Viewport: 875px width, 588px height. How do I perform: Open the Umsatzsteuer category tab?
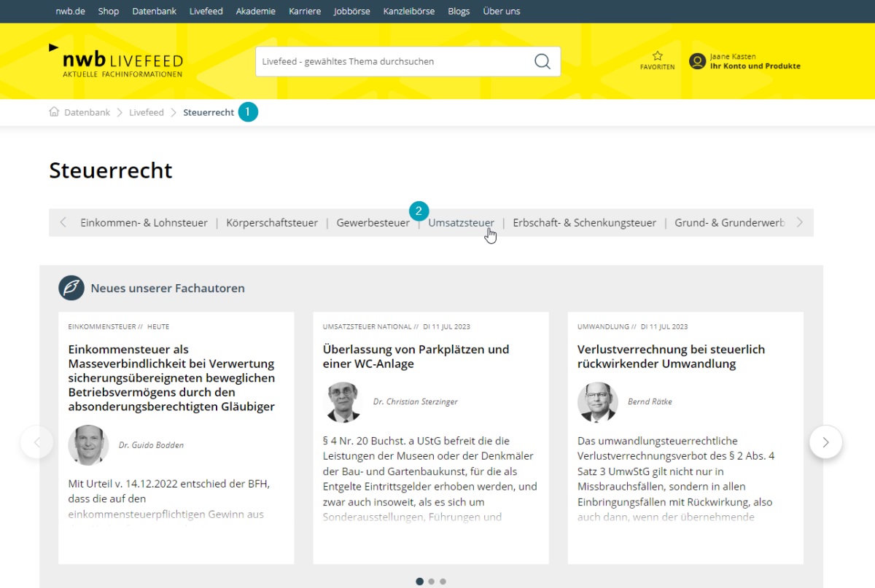coord(461,223)
